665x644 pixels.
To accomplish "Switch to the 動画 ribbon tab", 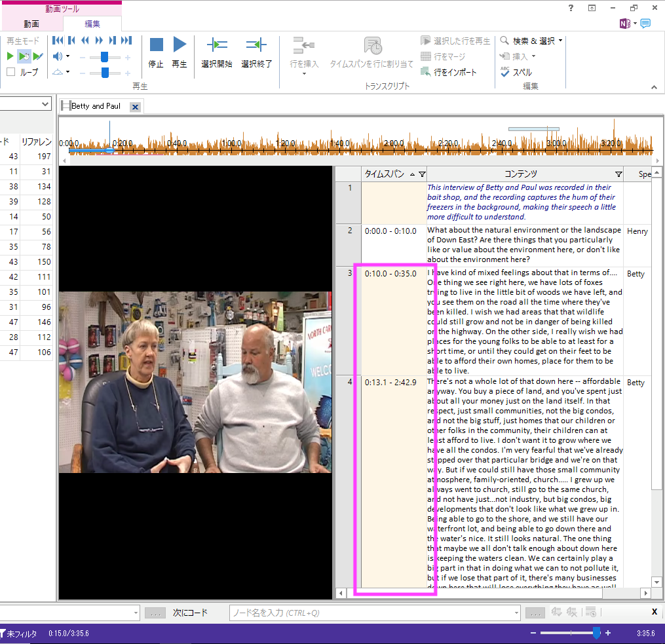I will click(31, 24).
